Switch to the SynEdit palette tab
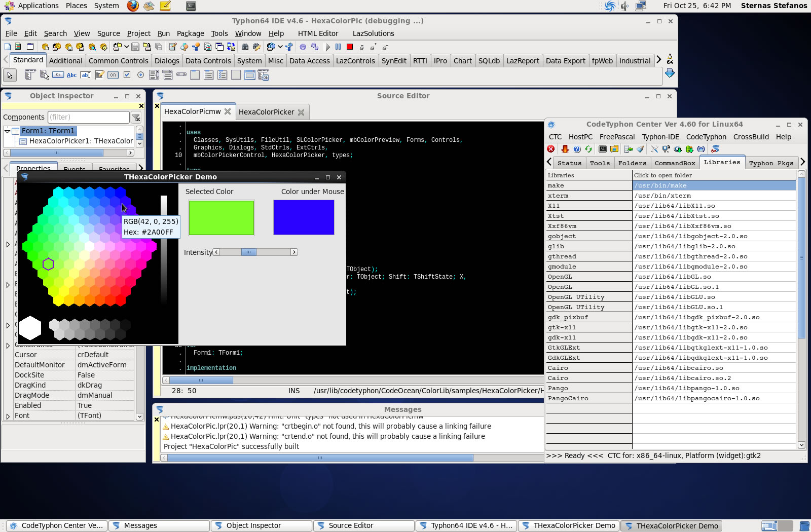Viewport: 811px width, 532px height. [x=394, y=61]
